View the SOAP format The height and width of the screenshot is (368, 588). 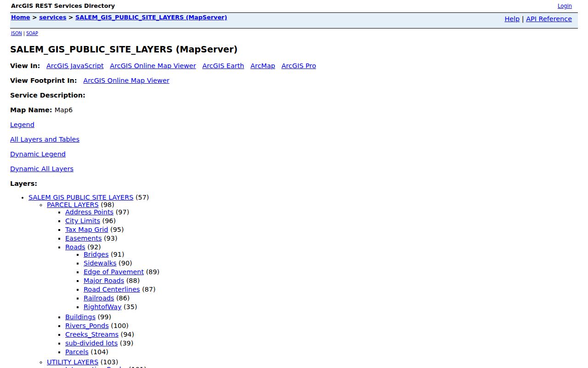tap(32, 33)
